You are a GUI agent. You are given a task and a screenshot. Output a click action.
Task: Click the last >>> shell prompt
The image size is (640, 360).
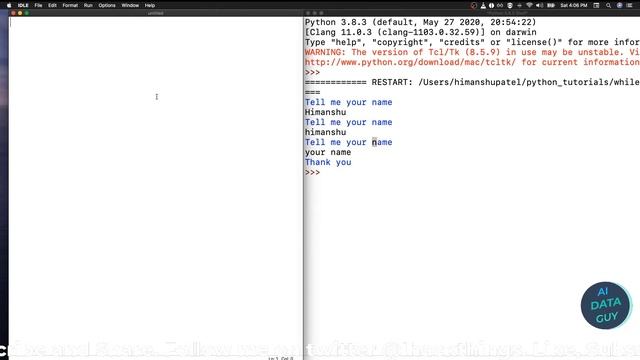click(x=312, y=172)
